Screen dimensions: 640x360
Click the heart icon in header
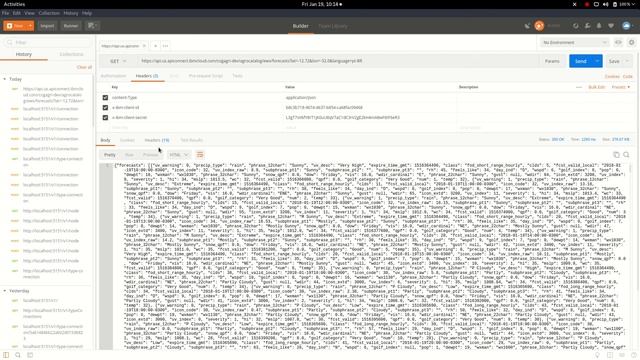click(x=611, y=26)
